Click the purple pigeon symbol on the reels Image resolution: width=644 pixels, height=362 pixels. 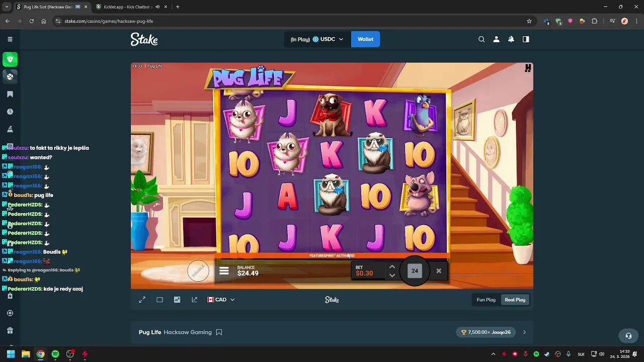[x=421, y=115]
